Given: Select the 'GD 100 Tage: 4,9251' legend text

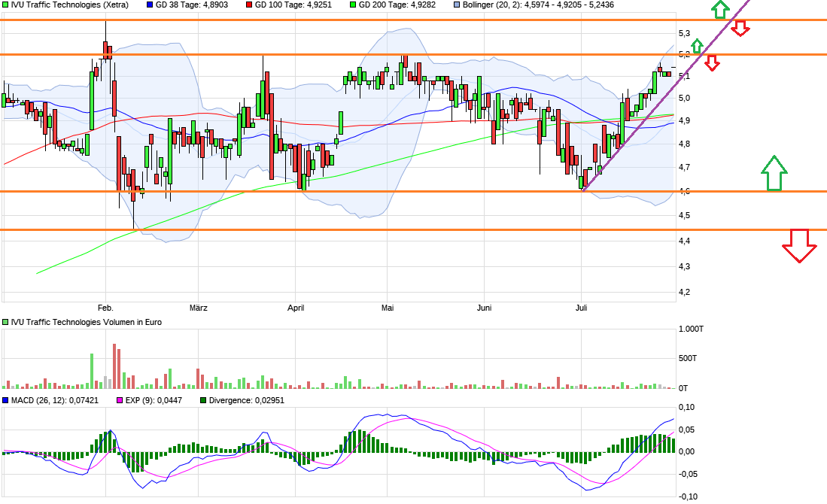Looking at the screenshot, I should coord(293,5).
